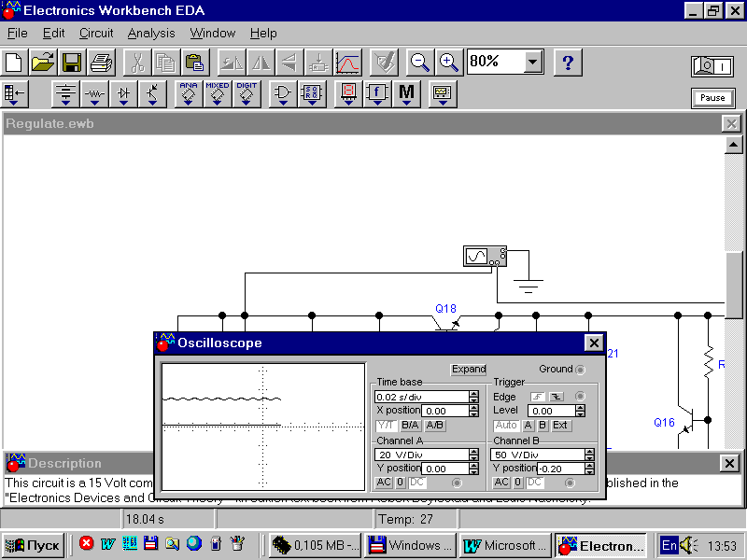Set Channel A coupling to AC
Screen dimensions: 747x560
click(384, 483)
